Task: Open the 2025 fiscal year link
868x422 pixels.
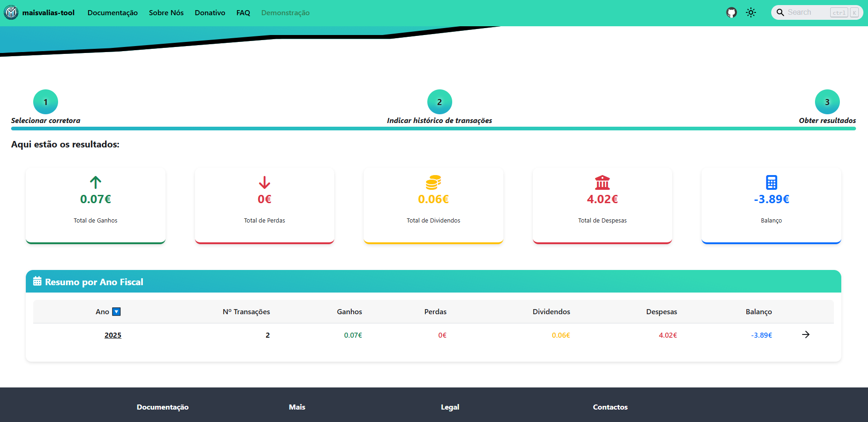Action: pos(113,335)
